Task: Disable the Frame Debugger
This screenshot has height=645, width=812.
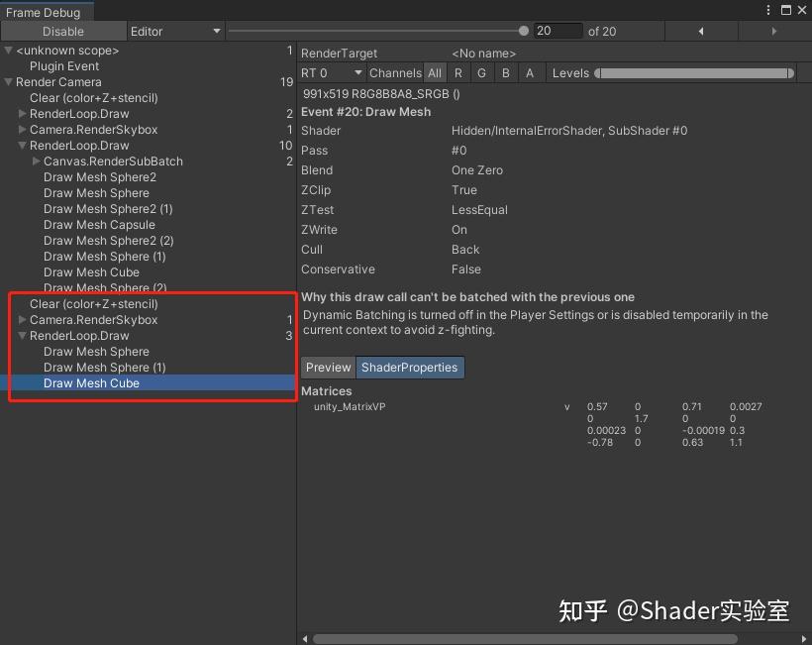Action: pyautogui.click(x=63, y=31)
